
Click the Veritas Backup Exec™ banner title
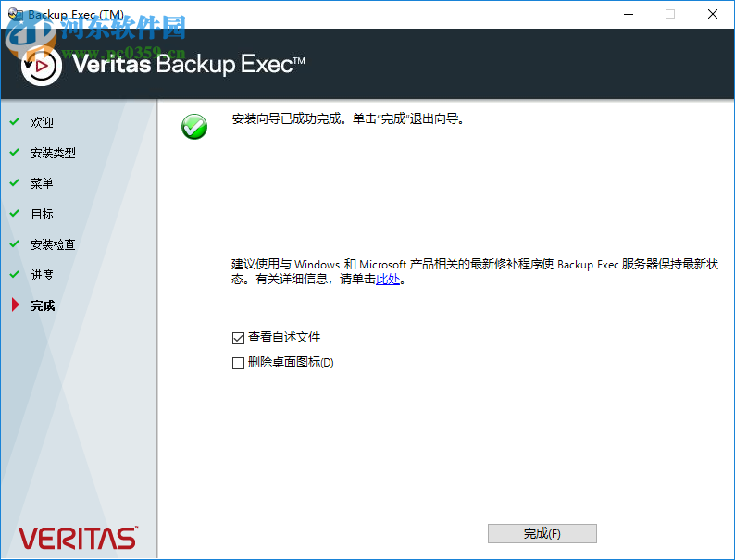[189, 64]
